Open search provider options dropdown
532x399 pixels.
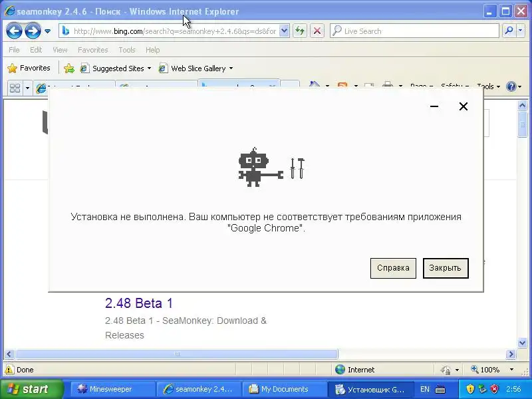[521, 31]
